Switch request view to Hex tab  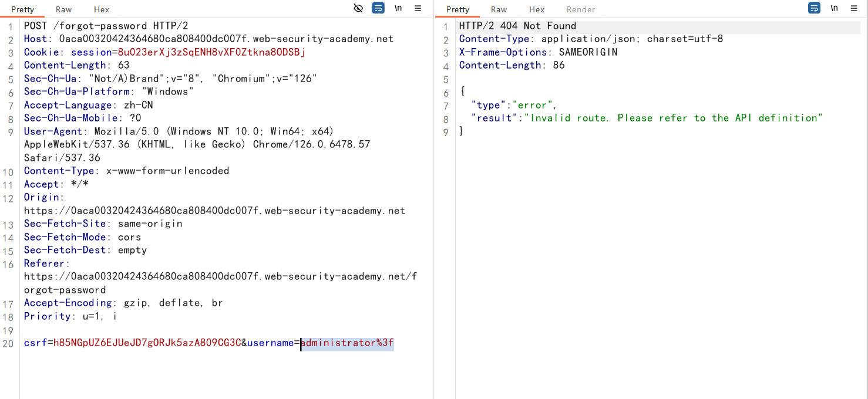(102, 9)
